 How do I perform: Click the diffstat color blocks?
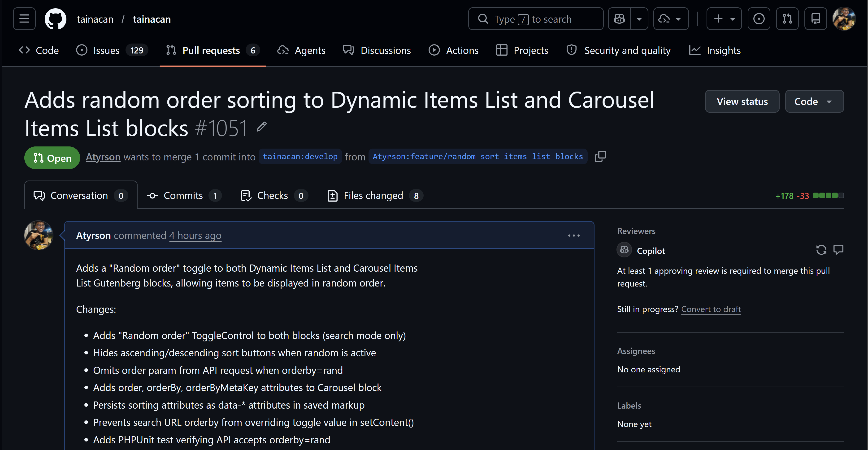pos(828,195)
